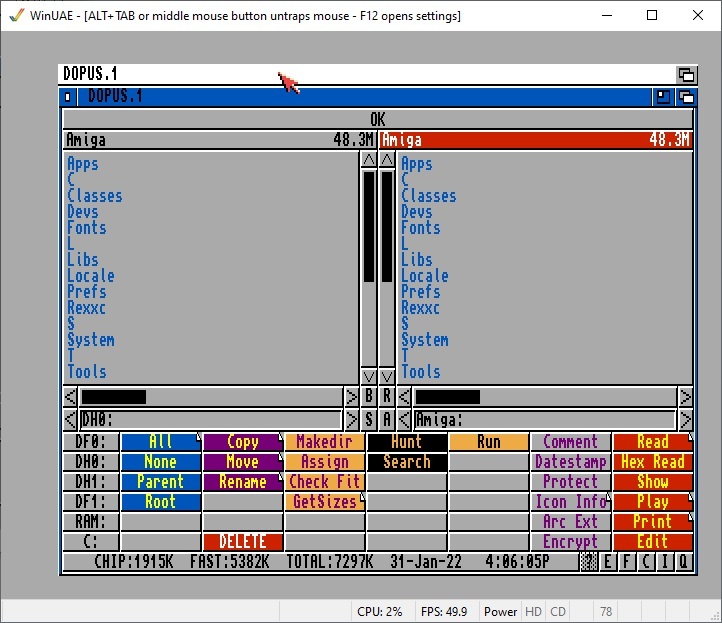Image resolution: width=722 pixels, height=623 pixels.
Task: Click right panel scroll up arrow
Action: coord(387,159)
